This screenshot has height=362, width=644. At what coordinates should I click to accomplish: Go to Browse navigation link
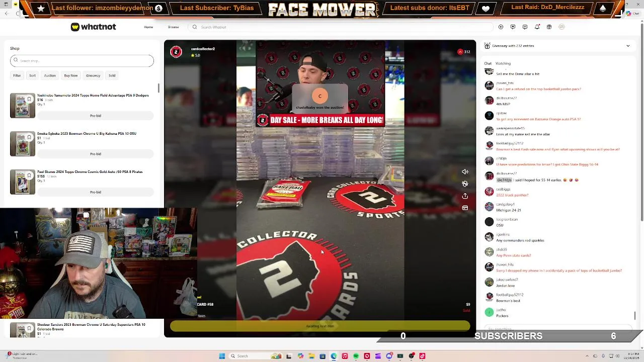173,27
